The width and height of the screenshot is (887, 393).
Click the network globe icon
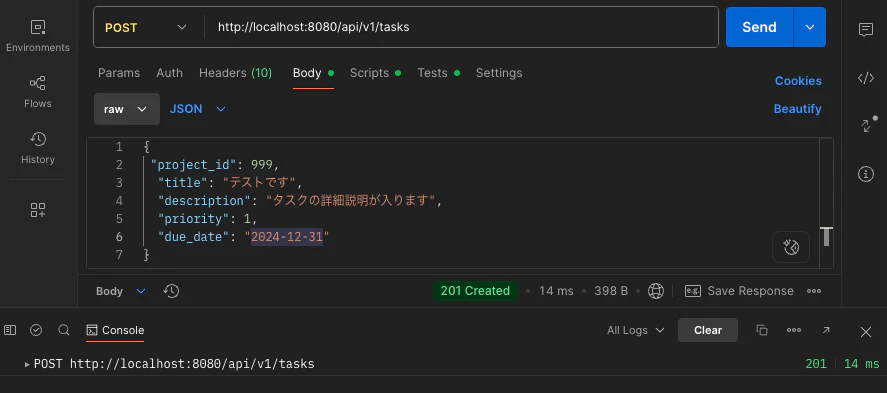[x=656, y=291]
